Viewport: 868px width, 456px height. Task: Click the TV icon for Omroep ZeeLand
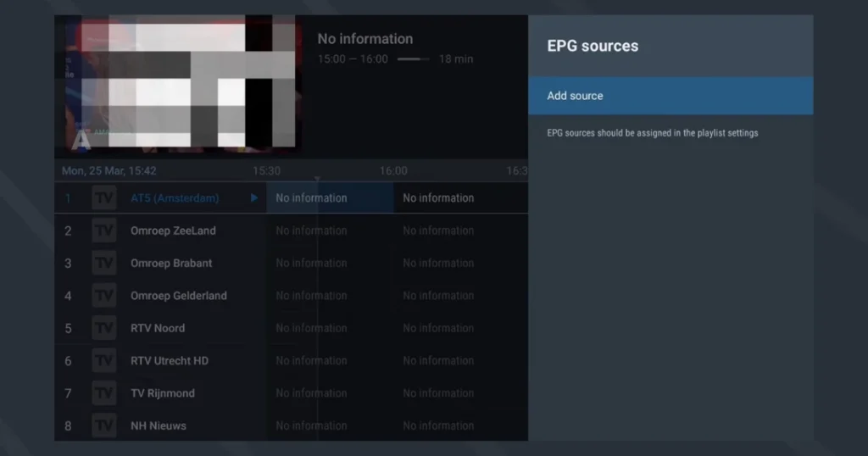click(104, 231)
